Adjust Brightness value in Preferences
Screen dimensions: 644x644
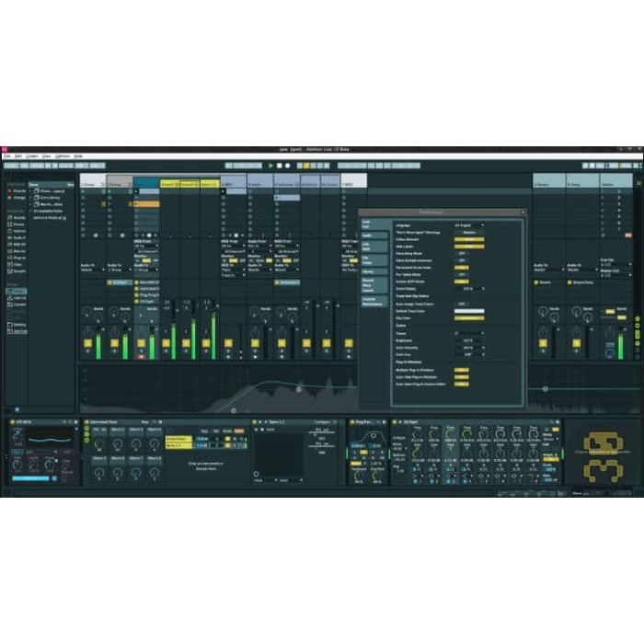pos(469,340)
